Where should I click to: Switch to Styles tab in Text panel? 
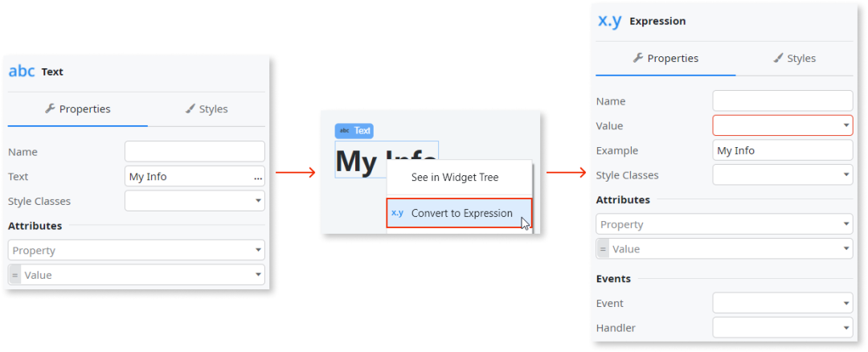[207, 109]
